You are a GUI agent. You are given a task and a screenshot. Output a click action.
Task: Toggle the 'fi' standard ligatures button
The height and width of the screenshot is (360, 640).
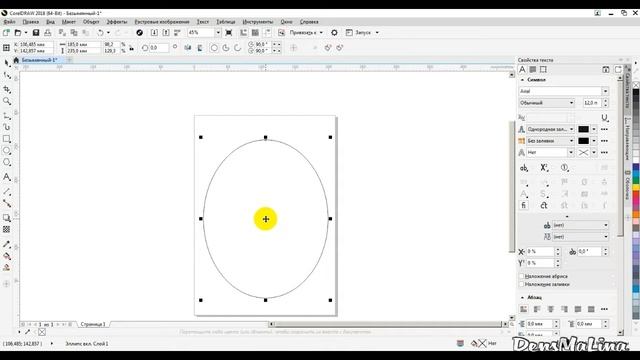tap(524, 205)
